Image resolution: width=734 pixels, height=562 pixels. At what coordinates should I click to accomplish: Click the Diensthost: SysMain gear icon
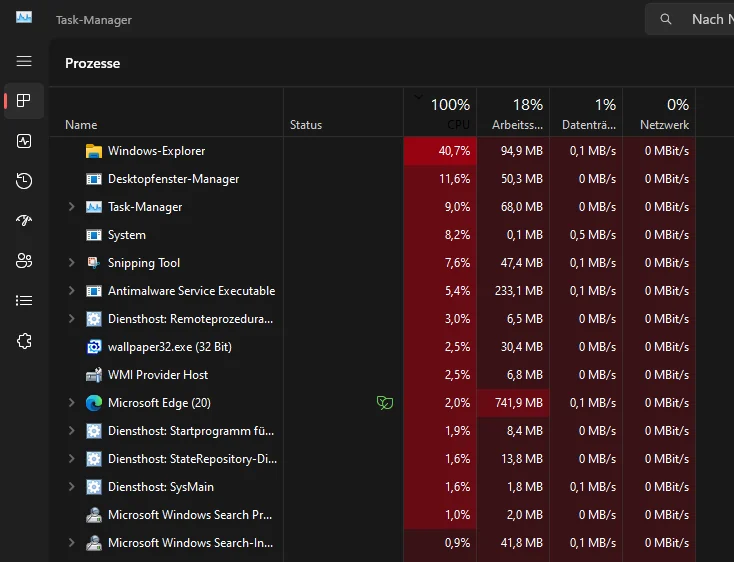[x=94, y=487]
